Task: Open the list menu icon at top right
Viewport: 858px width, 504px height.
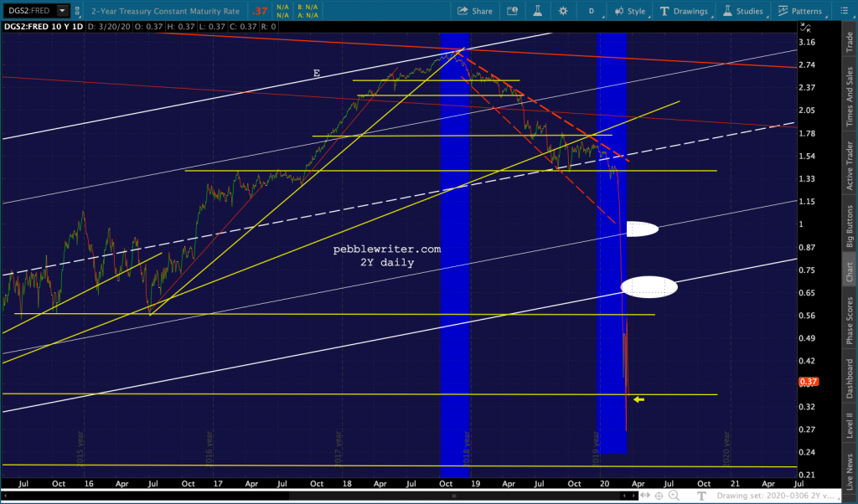Action: (844, 11)
